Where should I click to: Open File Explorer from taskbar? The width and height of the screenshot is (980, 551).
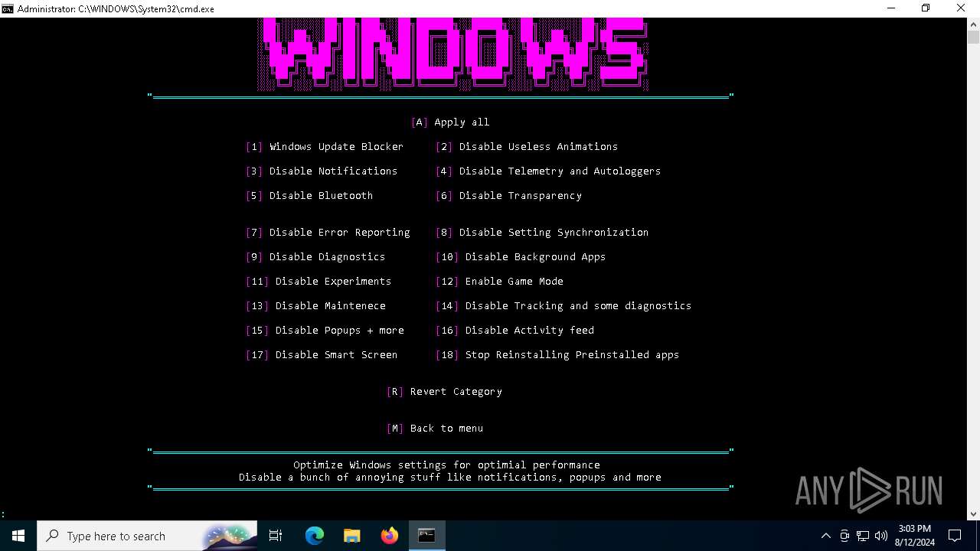[x=352, y=536]
